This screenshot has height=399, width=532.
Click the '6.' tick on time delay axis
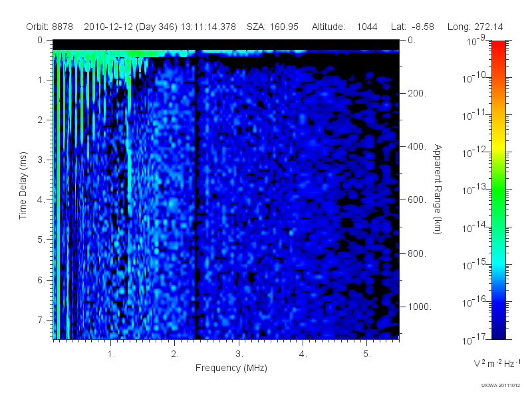pyautogui.click(x=41, y=280)
